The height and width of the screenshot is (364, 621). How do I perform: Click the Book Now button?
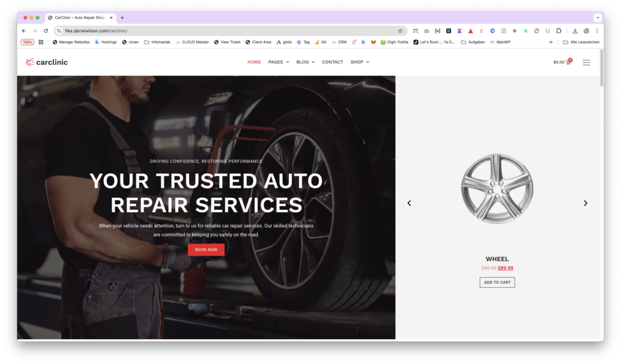coord(206,250)
